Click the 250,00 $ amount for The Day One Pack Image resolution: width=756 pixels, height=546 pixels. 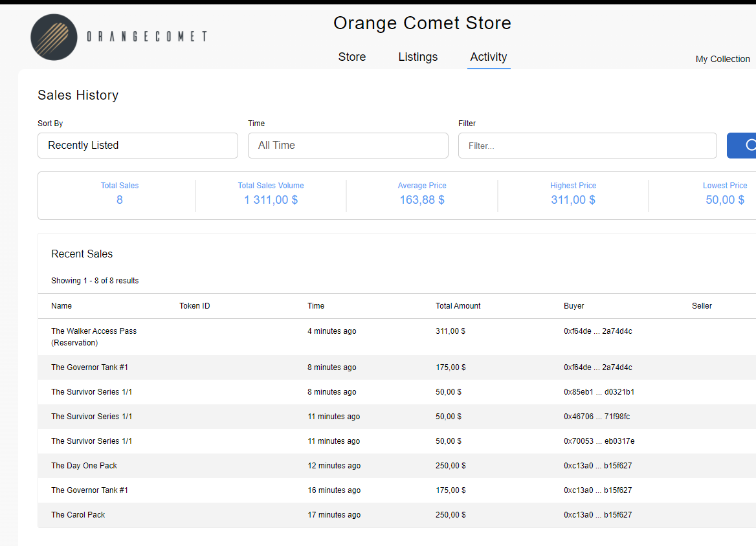point(450,466)
